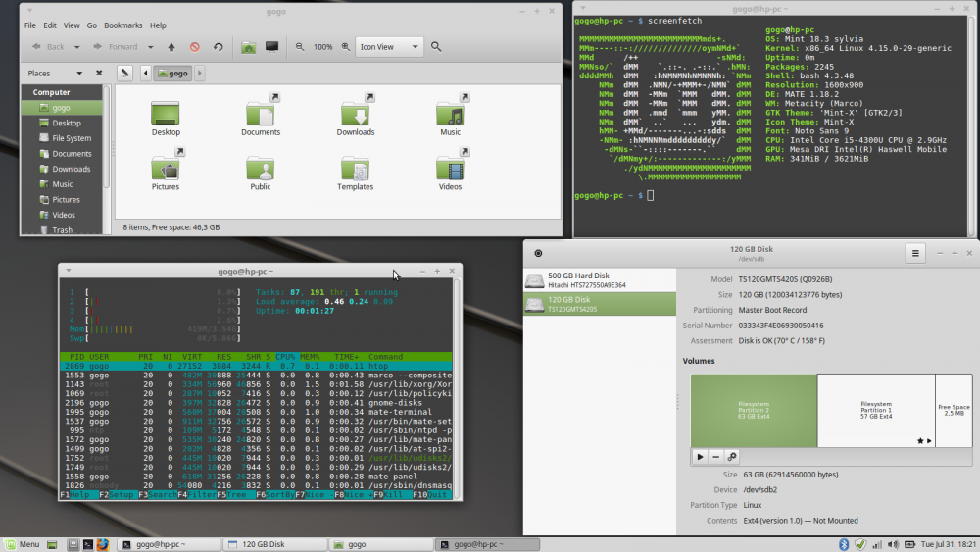The image size is (980, 552).
Task: Close the Places sidebar
Action: (99, 74)
